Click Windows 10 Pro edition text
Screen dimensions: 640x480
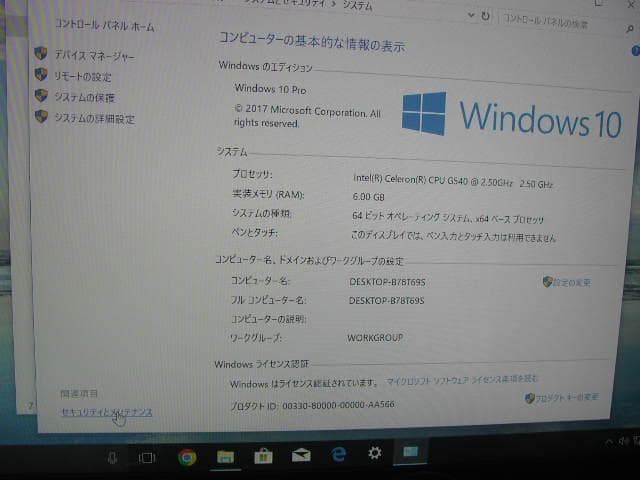tap(270, 89)
